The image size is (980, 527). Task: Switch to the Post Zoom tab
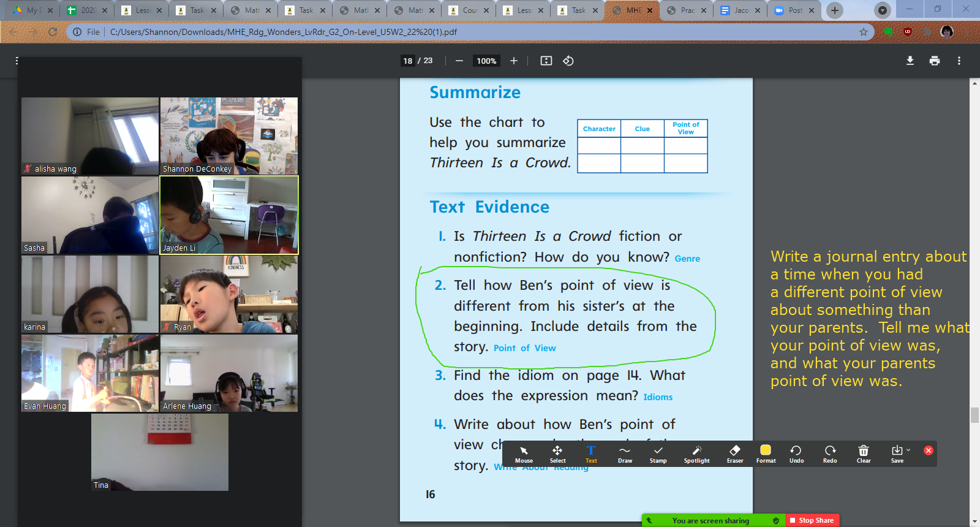pos(796,10)
